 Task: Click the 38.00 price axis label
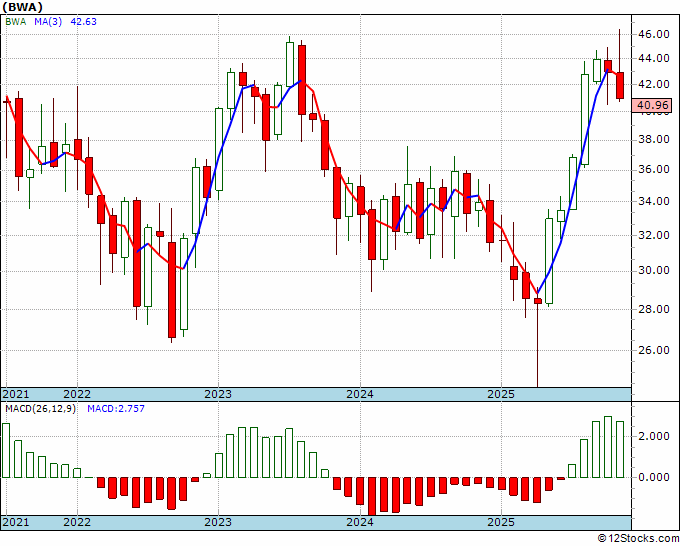pos(653,140)
